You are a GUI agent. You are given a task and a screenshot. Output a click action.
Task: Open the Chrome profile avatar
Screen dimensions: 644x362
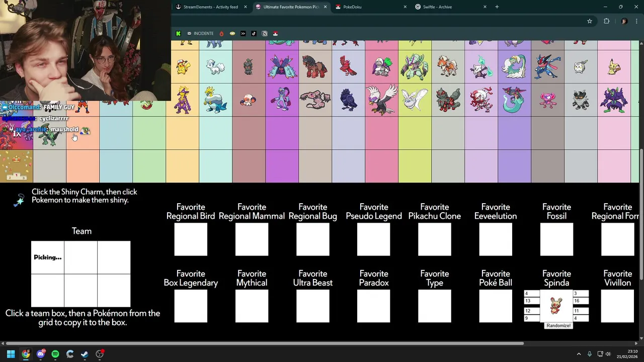coord(624,21)
